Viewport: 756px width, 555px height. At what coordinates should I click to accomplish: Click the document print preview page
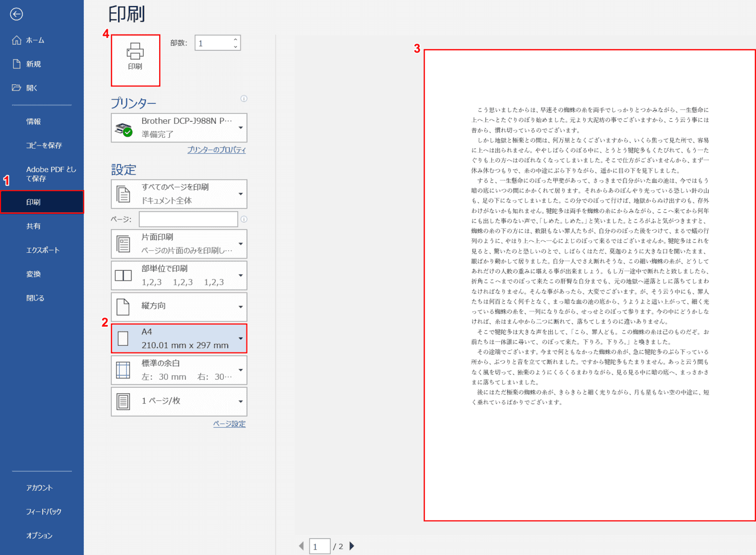[x=590, y=285]
